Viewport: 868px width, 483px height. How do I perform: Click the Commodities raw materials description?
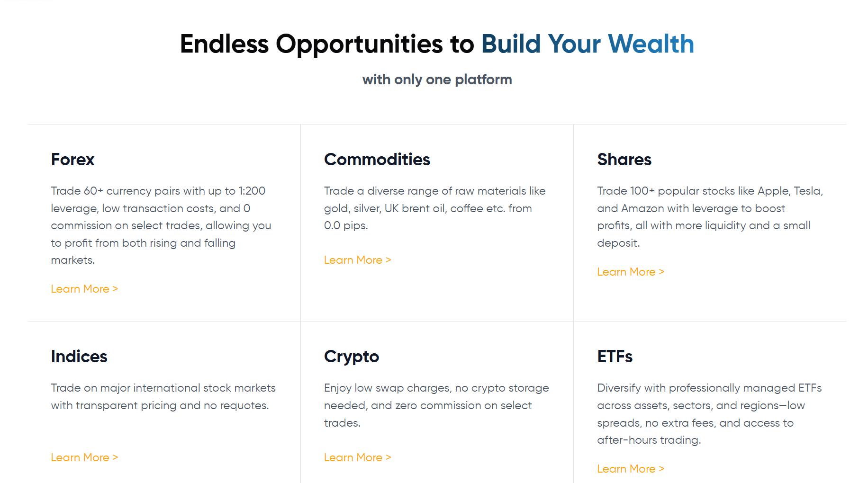coord(435,208)
